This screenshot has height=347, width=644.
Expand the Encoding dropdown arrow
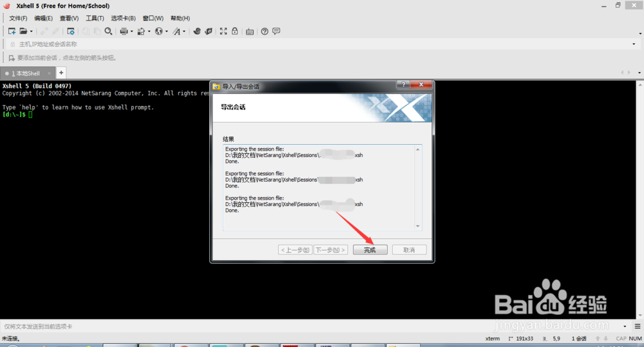click(166, 31)
